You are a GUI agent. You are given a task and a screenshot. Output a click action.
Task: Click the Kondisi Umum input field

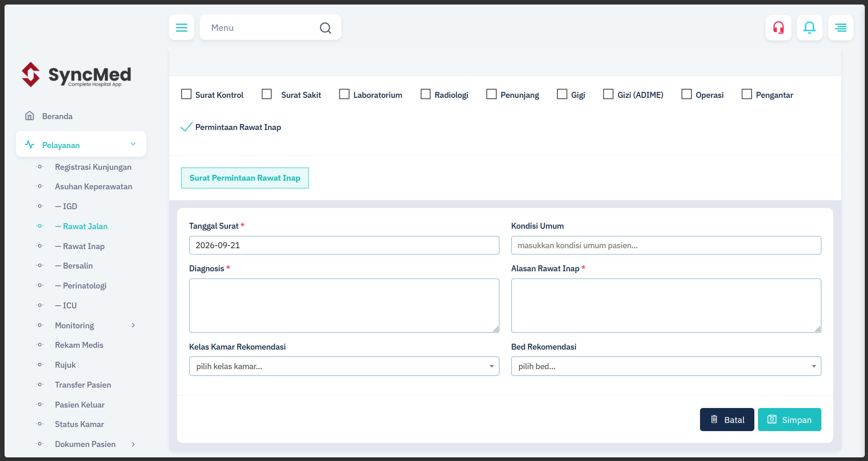[x=666, y=245]
